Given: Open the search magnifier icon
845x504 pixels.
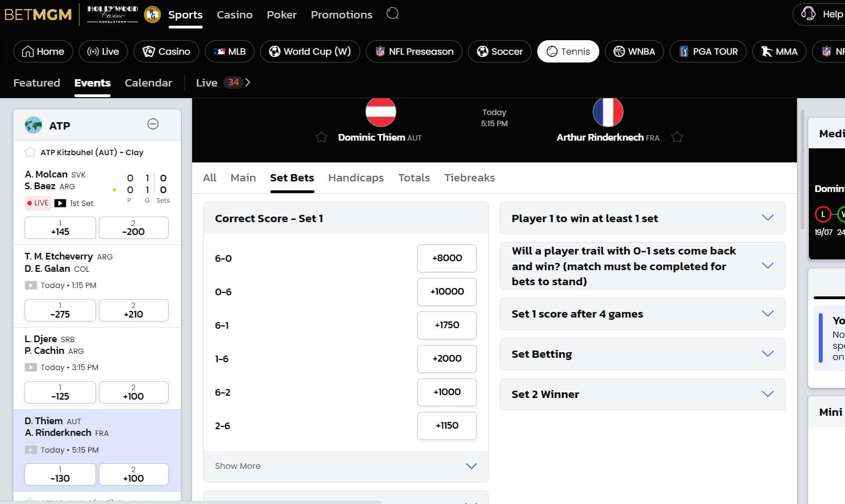Looking at the screenshot, I should point(393,13).
